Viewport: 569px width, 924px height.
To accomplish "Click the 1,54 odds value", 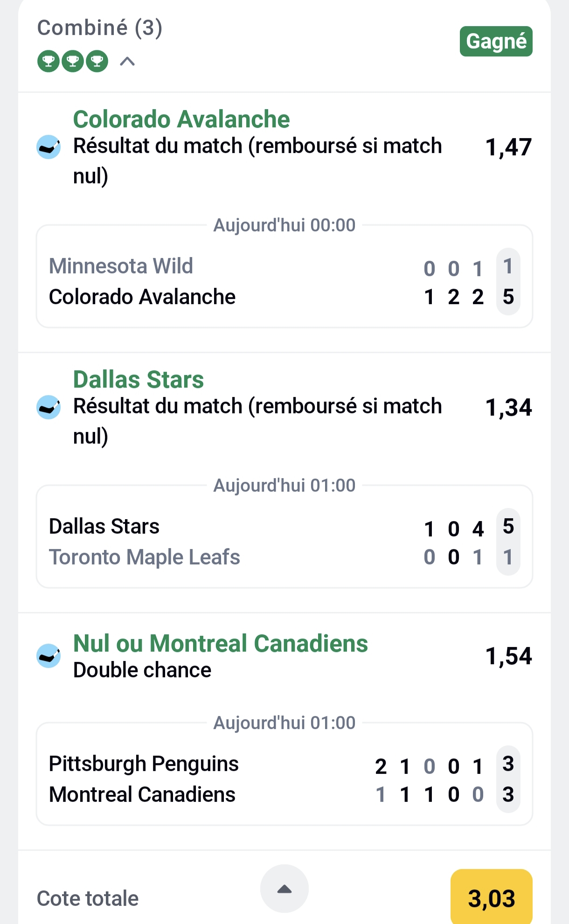I will click(x=508, y=656).
